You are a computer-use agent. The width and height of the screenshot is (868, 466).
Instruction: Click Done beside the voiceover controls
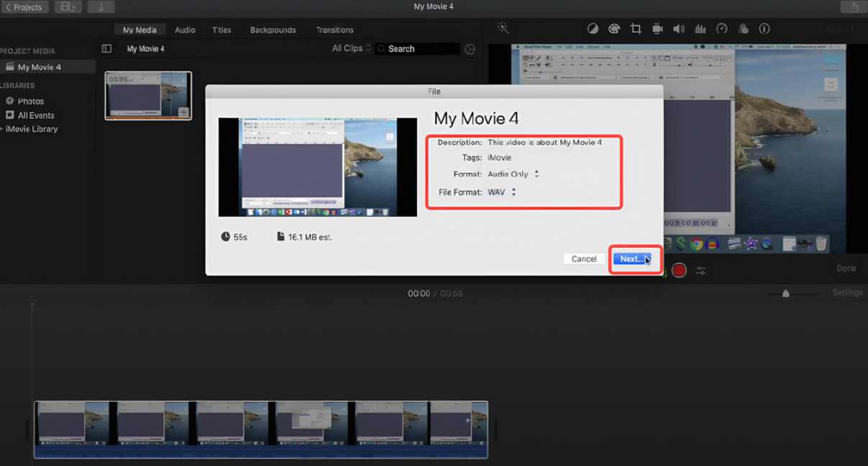pos(846,268)
